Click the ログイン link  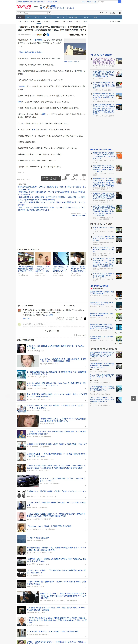[42, 8]
